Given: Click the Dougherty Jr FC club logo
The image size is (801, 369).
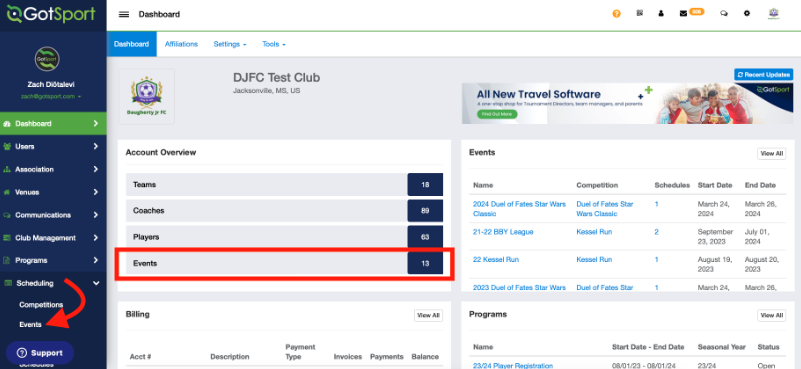Looking at the screenshot, I should [147, 97].
